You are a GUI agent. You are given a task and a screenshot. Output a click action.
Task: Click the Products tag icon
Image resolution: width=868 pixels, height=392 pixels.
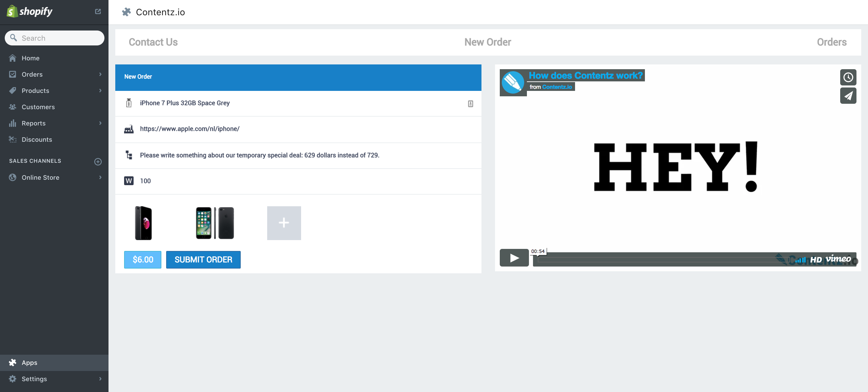point(13,91)
